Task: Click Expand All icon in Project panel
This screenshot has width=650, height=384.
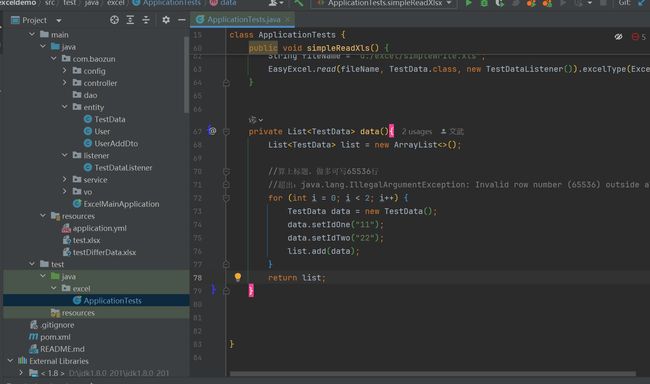Action: pos(130,20)
